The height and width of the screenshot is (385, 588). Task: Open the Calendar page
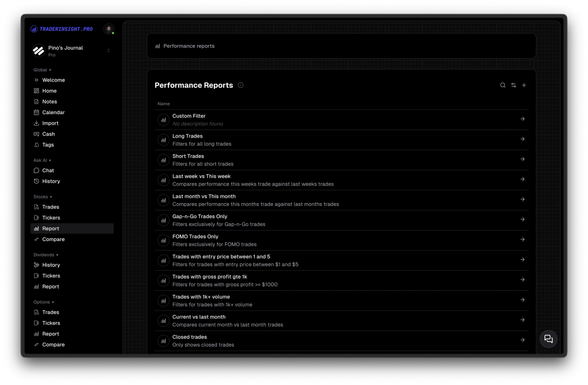pos(72,112)
